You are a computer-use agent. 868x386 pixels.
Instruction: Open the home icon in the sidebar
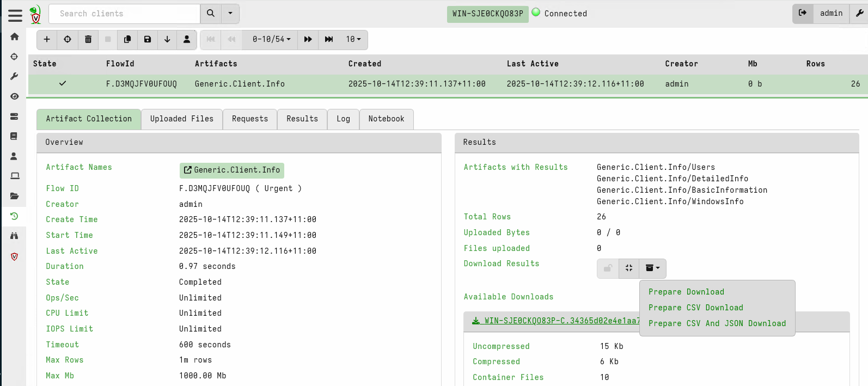coord(15,36)
